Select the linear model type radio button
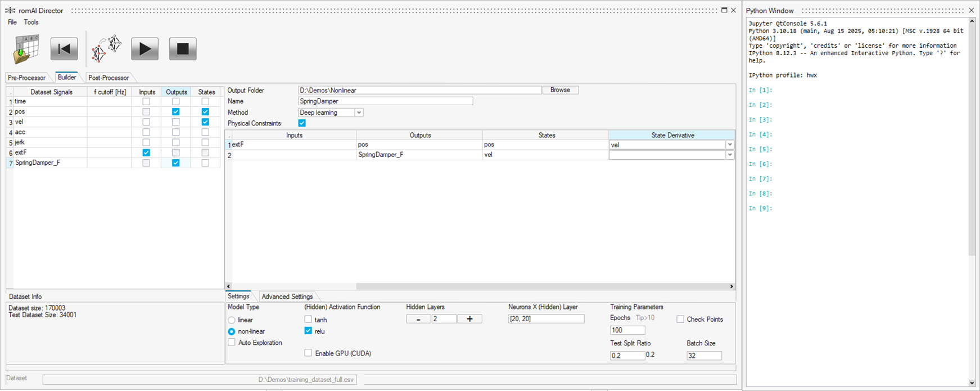 (x=232, y=320)
